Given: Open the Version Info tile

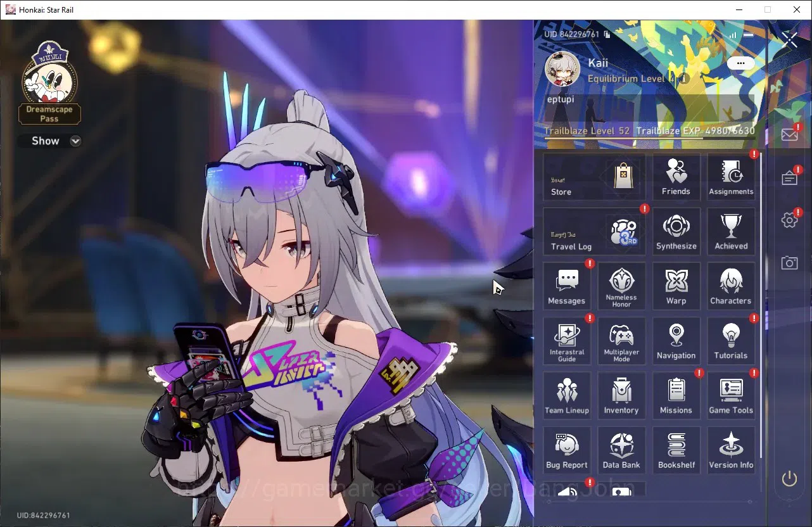Looking at the screenshot, I should pyautogui.click(x=731, y=450).
